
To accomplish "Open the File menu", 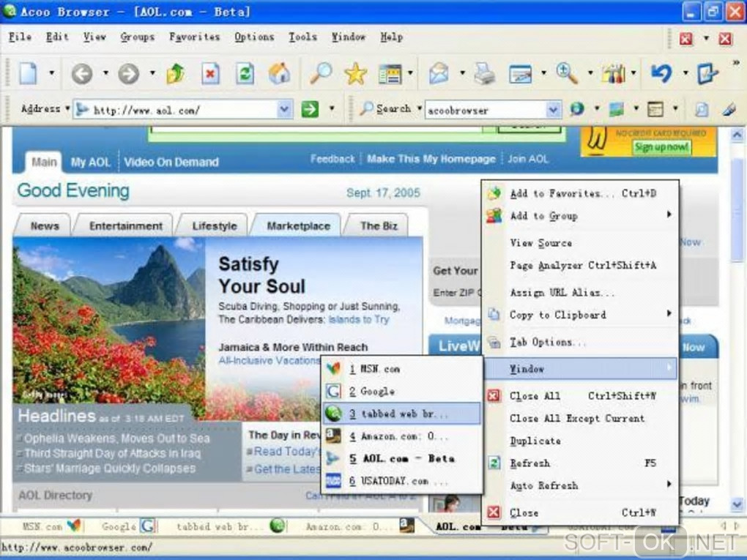I will tap(20, 37).
